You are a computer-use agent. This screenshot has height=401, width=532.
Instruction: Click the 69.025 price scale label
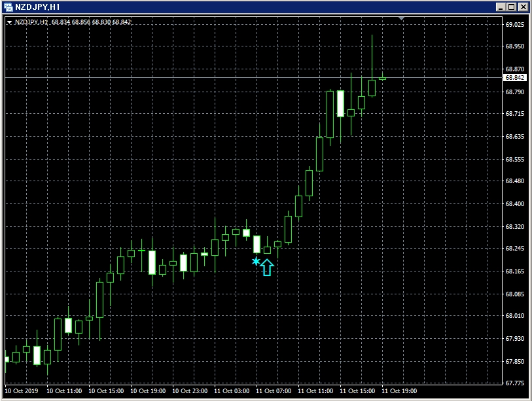click(515, 24)
